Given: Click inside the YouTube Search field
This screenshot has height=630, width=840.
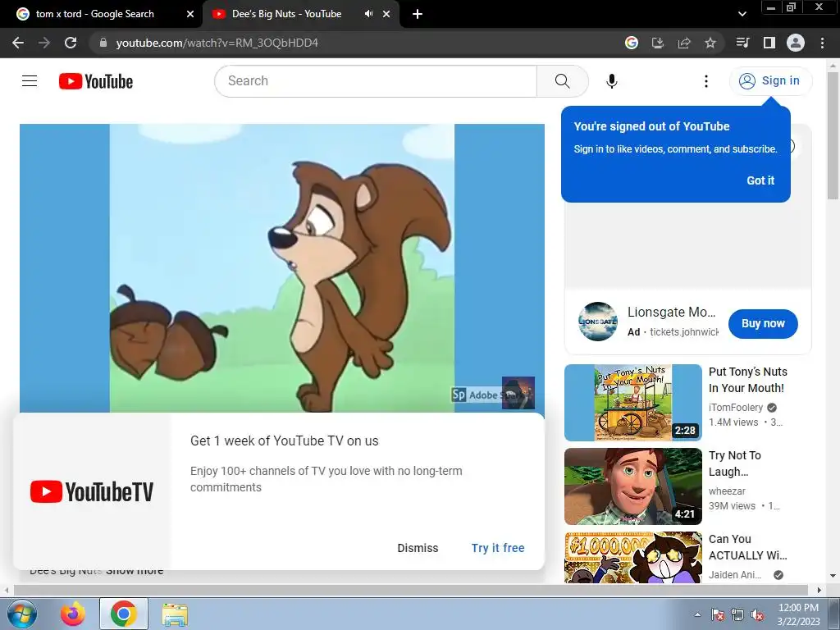Looking at the screenshot, I should (376, 81).
